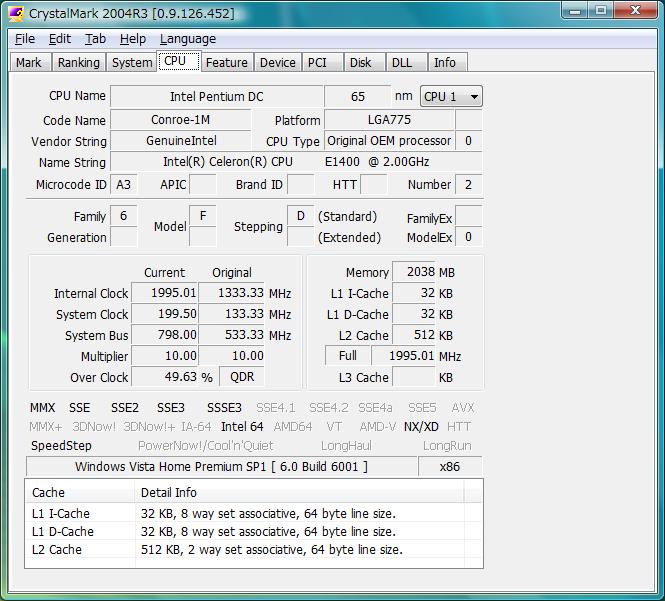Viewport: 665px width, 601px height.
Task: Click the Stepping field showing D
Action: (x=301, y=216)
